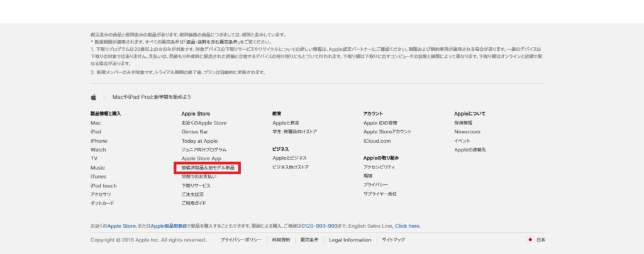Go to the Apple Storeアカウント link

pos(387,132)
